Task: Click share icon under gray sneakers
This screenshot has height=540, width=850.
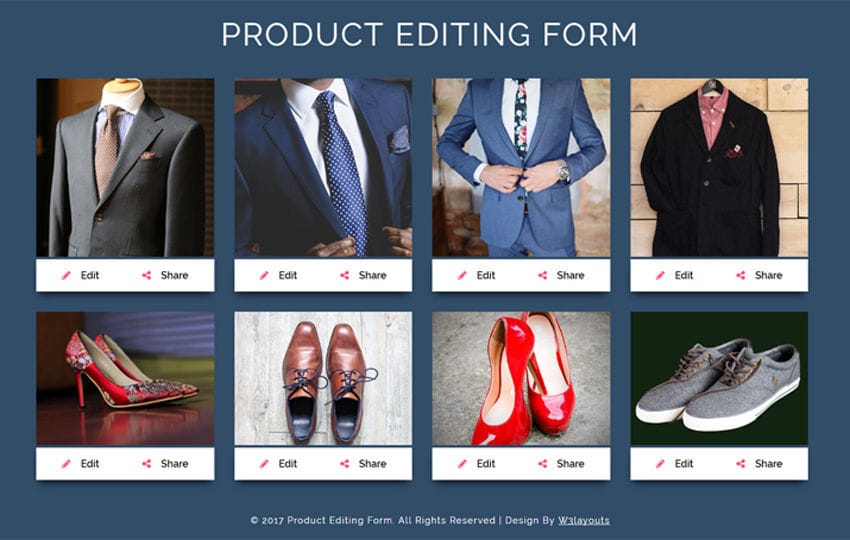Action: pos(740,464)
